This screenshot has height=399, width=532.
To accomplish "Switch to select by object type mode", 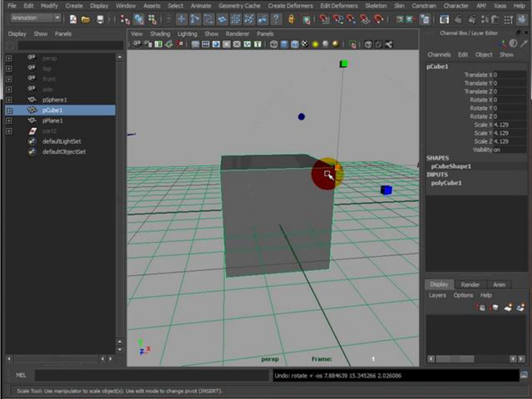I will (x=139, y=19).
